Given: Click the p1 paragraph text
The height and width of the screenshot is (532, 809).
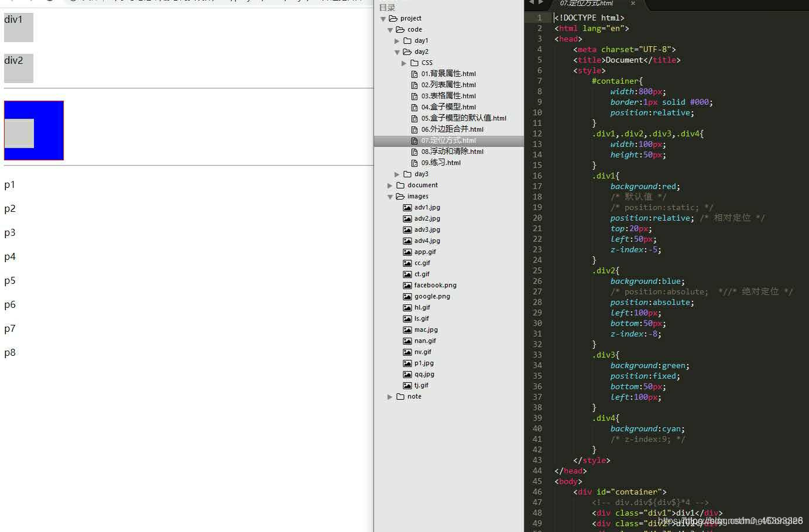Looking at the screenshot, I should coord(10,185).
